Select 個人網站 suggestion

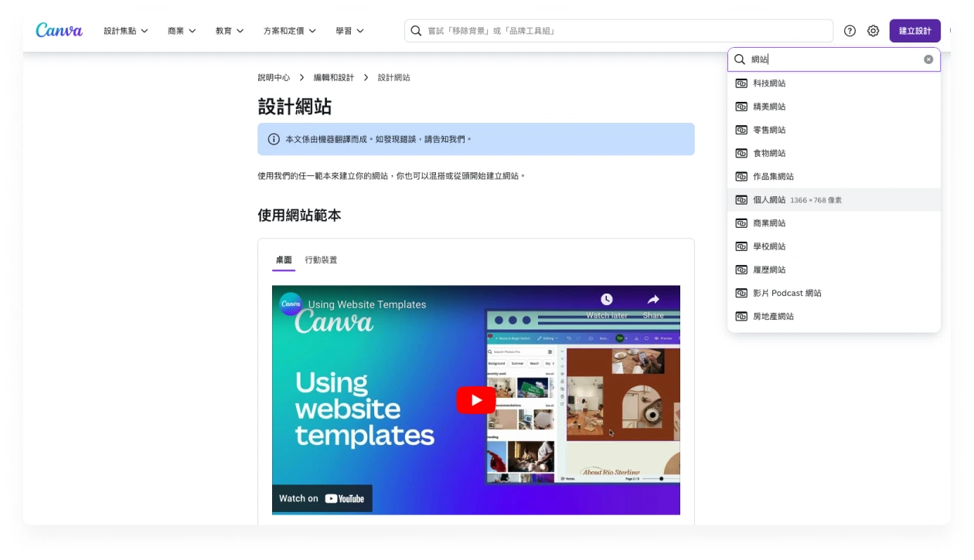(x=834, y=200)
